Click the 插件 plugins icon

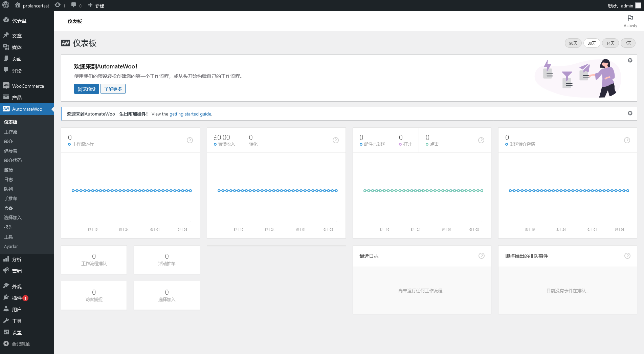click(6, 297)
